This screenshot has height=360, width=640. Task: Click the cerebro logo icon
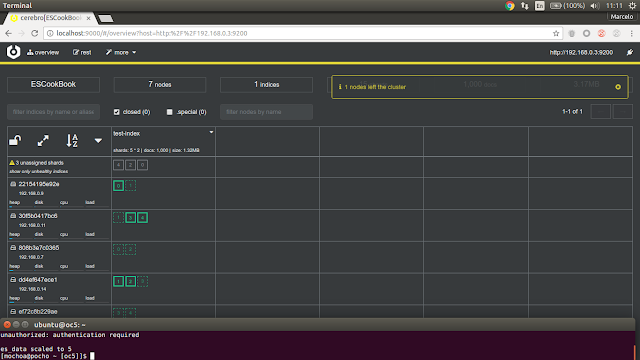coord(13,52)
